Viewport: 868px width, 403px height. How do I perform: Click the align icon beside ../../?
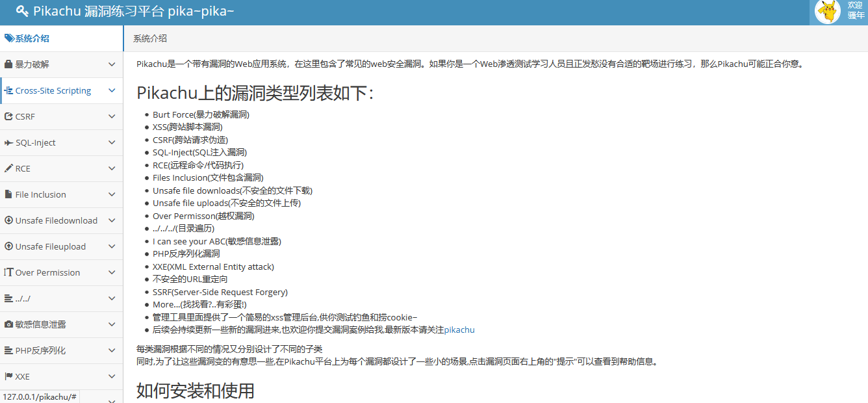pyautogui.click(x=8, y=298)
